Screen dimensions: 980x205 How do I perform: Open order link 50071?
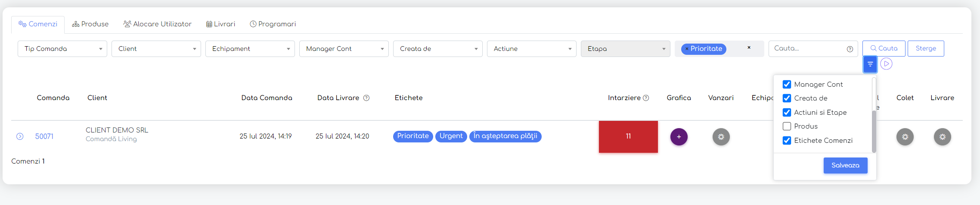pyautogui.click(x=44, y=136)
